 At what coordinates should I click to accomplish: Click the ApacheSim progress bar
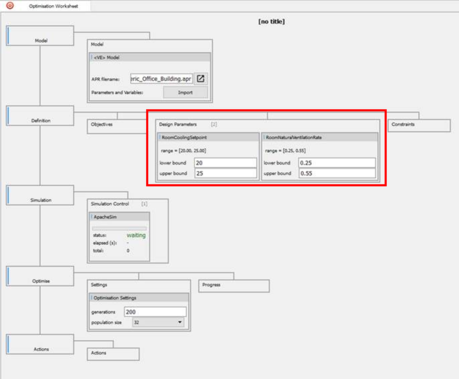point(119,228)
